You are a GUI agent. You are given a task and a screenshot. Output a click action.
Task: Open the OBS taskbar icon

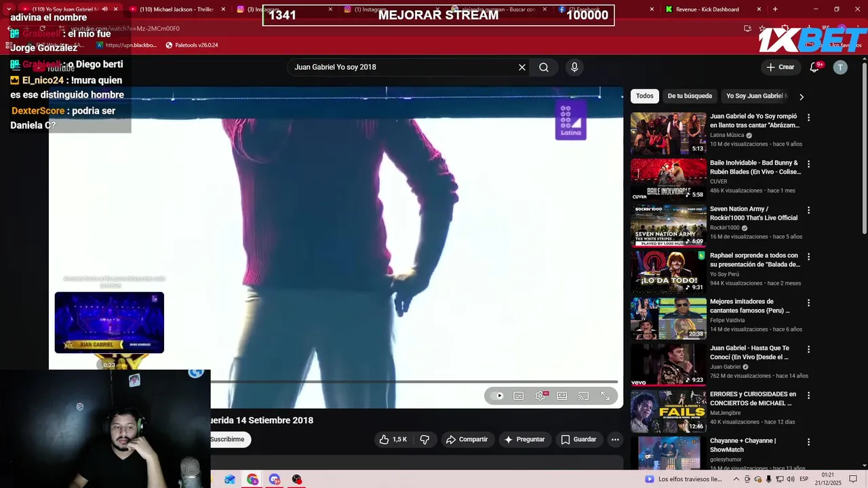coord(296,479)
